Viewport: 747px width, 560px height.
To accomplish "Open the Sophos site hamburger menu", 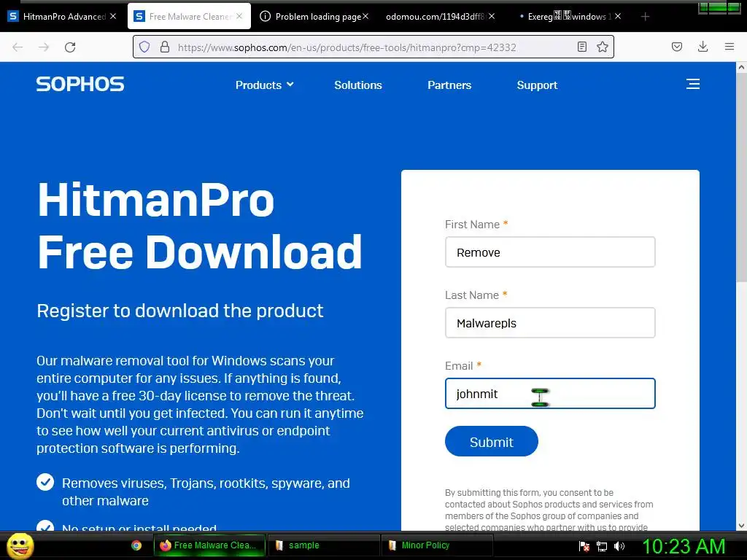I will pyautogui.click(x=693, y=85).
